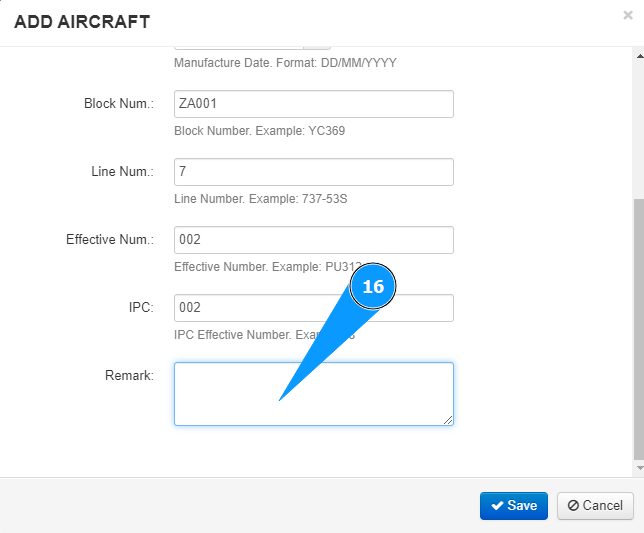Save the new aircraft entry
The width and height of the screenshot is (644, 533).
pyautogui.click(x=514, y=505)
